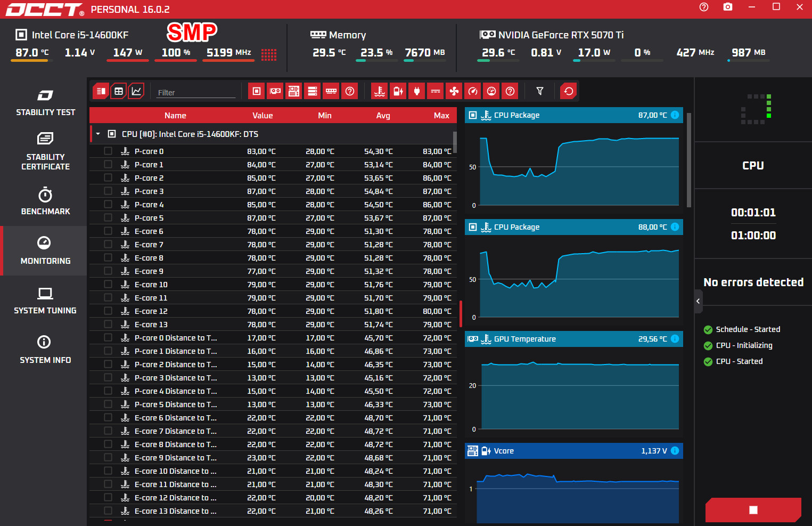812x526 pixels.
Task: Open the Stability Certificate section
Action: (x=45, y=151)
